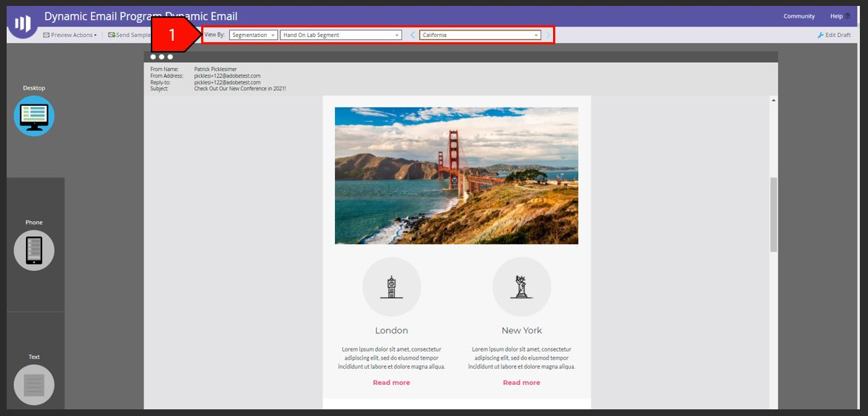Viewport: 868px width, 416px height.
Task: Select the Desktop preview icon
Action: pos(34,115)
